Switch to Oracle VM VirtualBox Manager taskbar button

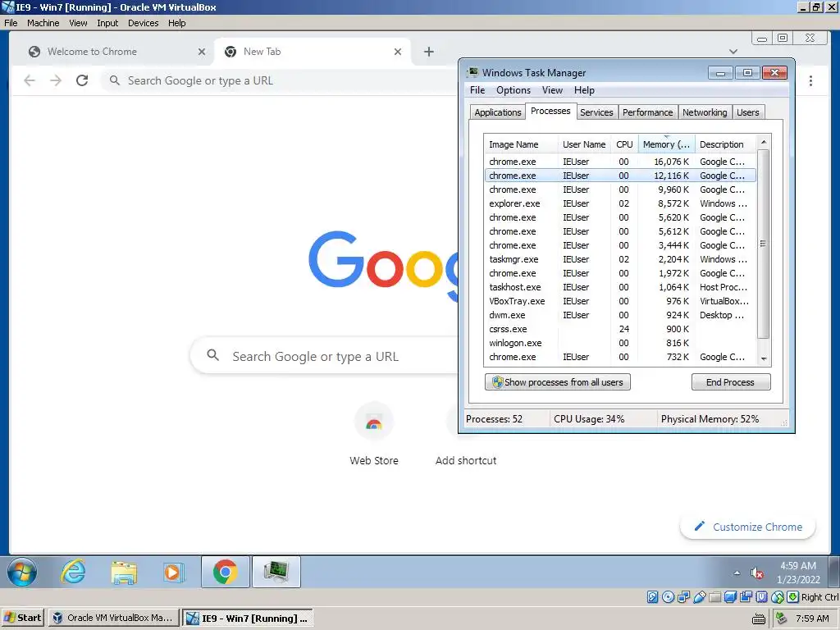coord(113,619)
